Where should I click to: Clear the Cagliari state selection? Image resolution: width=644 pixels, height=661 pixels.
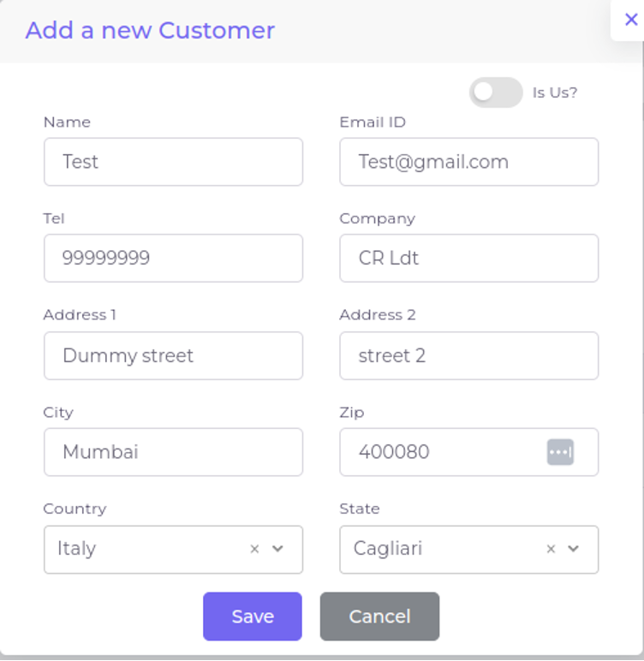click(x=551, y=549)
